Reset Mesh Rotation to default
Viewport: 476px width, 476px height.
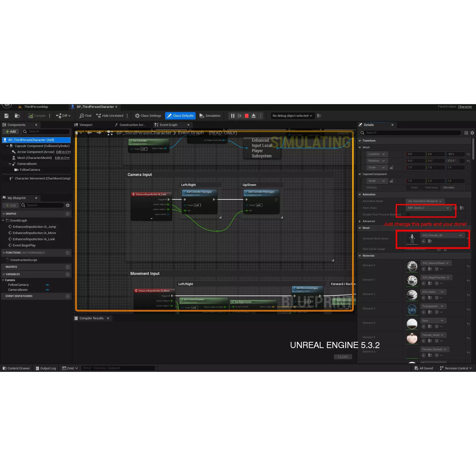click(x=468, y=161)
